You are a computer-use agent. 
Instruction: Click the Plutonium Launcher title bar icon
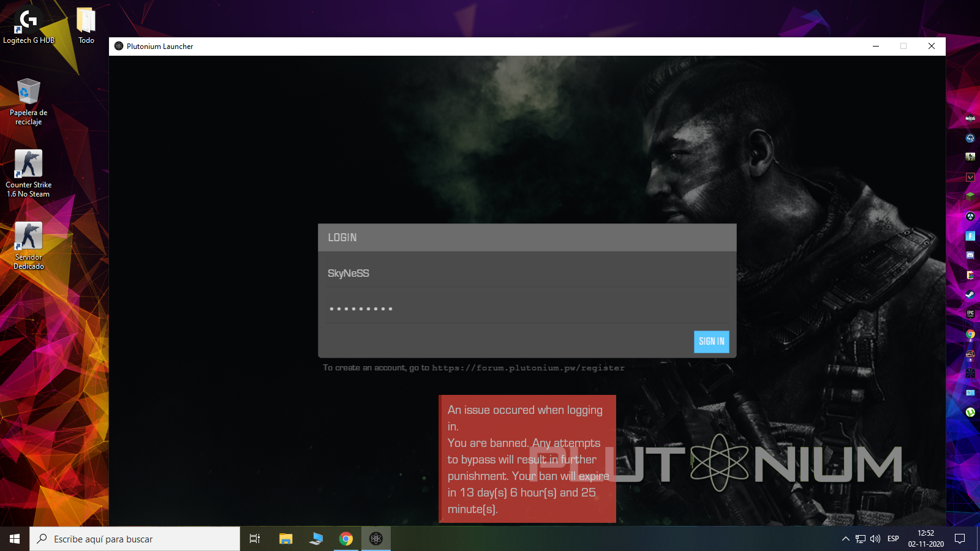[x=119, y=46]
